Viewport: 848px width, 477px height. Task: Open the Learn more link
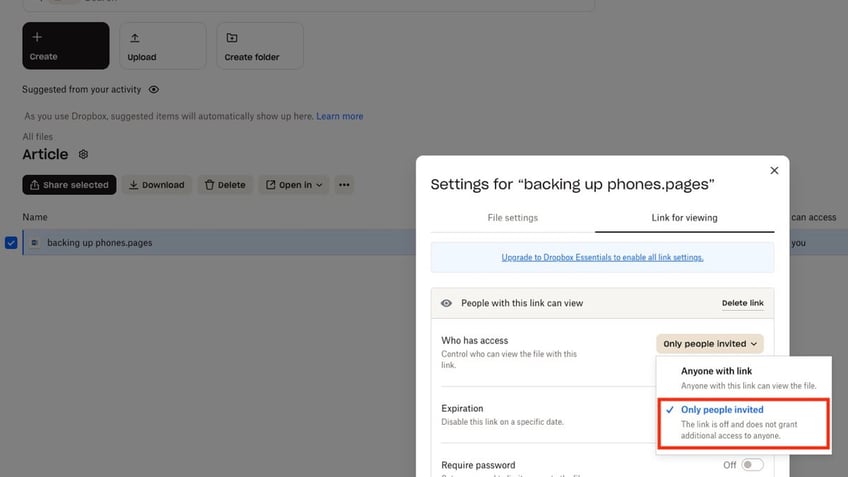click(x=340, y=116)
